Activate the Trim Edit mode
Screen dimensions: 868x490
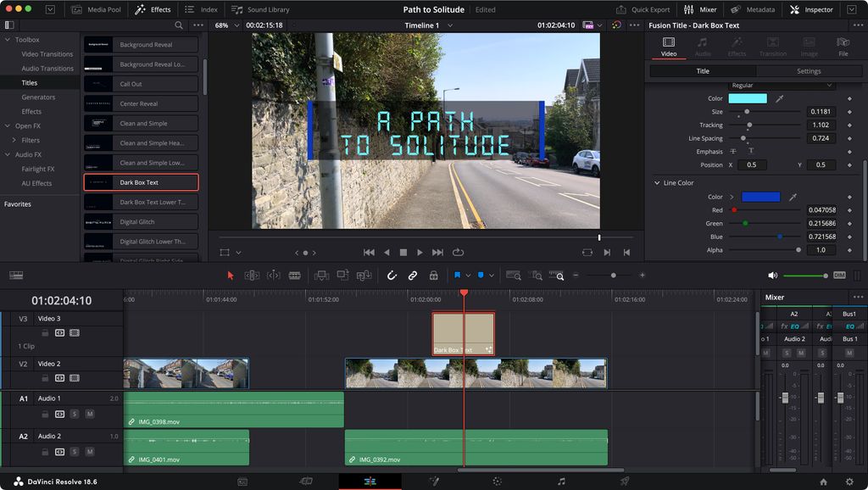coord(251,275)
